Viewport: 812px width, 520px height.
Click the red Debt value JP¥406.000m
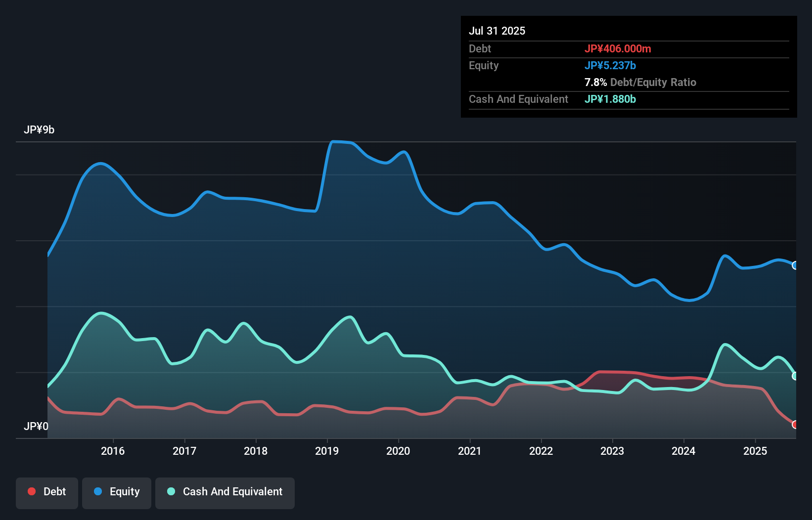click(x=618, y=48)
